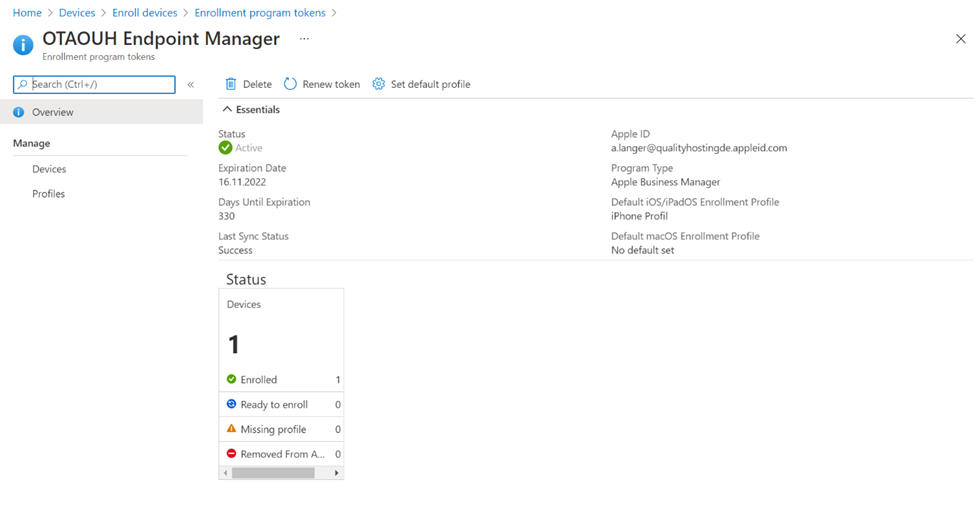Open the ellipsis more options menu
Viewport: 977px width, 514px height.
click(304, 39)
